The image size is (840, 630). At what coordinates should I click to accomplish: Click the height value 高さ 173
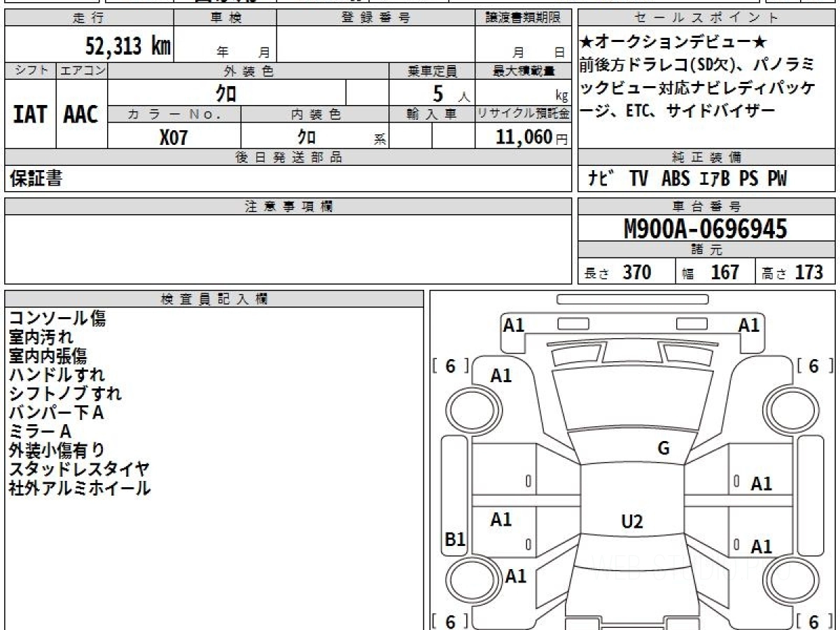pyautogui.click(x=792, y=272)
